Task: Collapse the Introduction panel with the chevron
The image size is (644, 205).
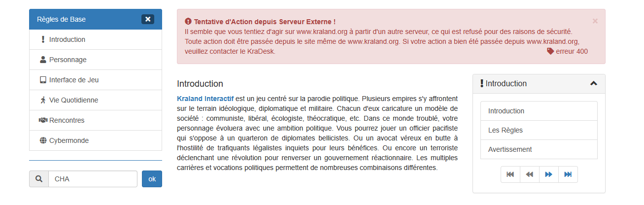Action: pyautogui.click(x=594, y=84)
